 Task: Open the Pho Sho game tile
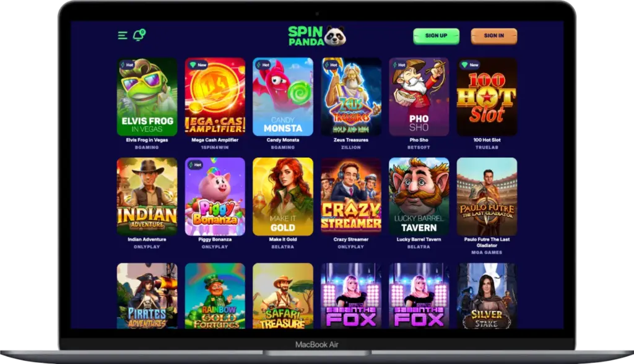tap(419, 97)
